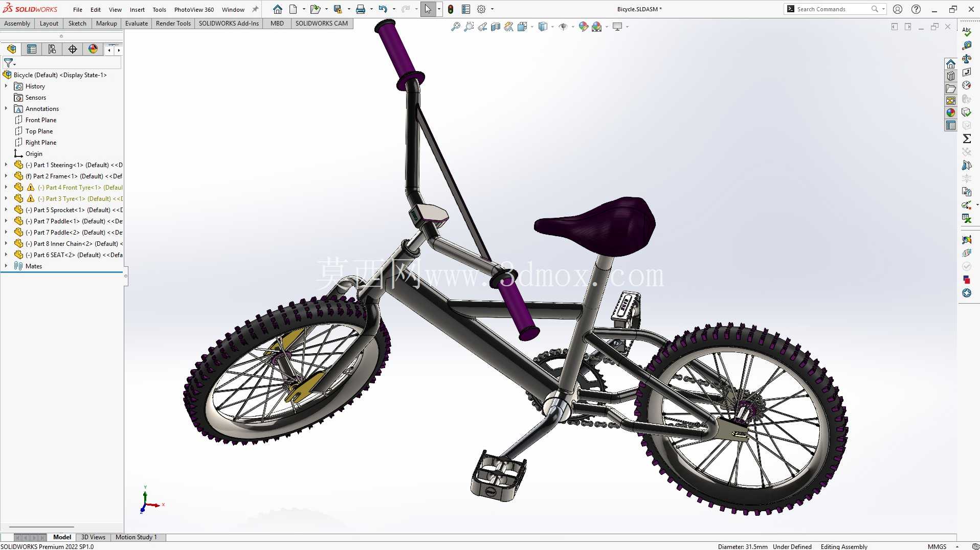Screen dimensions: 980x550
Task: Click the filter funnel icon in tree
Action: (x=8, y=63)
